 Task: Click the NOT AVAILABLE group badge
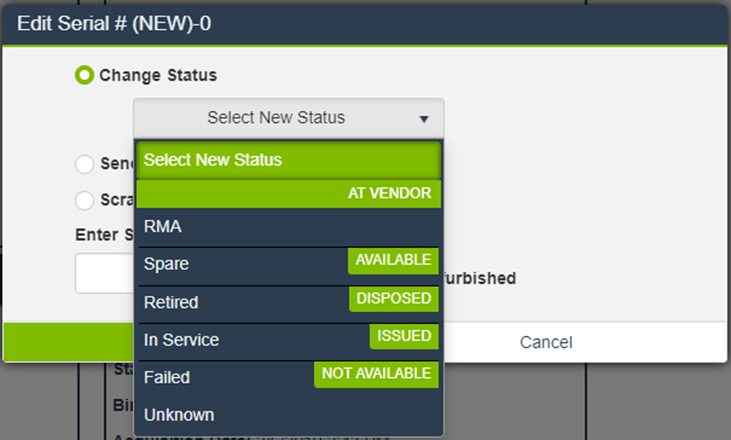(376, 374)
